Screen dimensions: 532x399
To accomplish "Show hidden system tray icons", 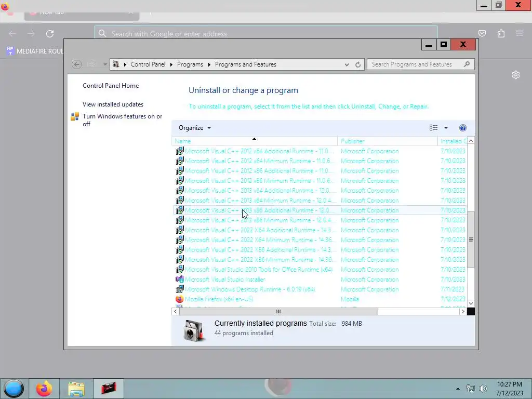I will click(x=458, y=389).
